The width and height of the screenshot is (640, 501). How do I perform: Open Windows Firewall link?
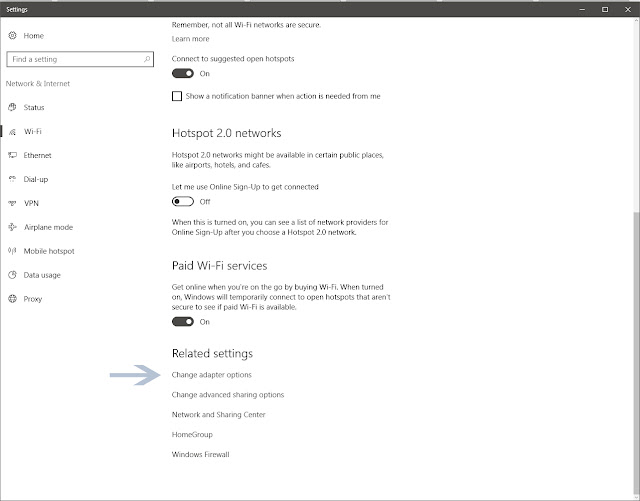200,454
